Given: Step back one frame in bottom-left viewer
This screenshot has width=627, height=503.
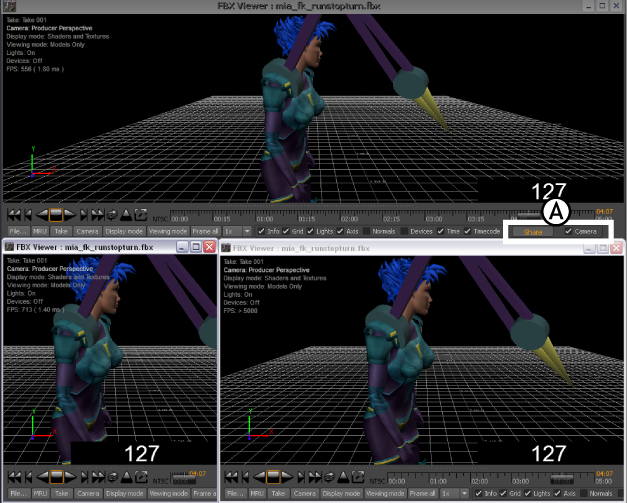Looking at the screenshot, I should (29, 477).
